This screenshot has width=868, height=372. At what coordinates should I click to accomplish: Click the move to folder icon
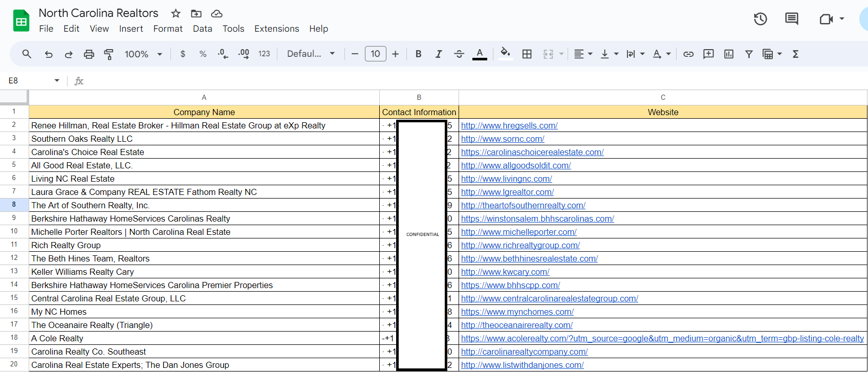[196, 13]
